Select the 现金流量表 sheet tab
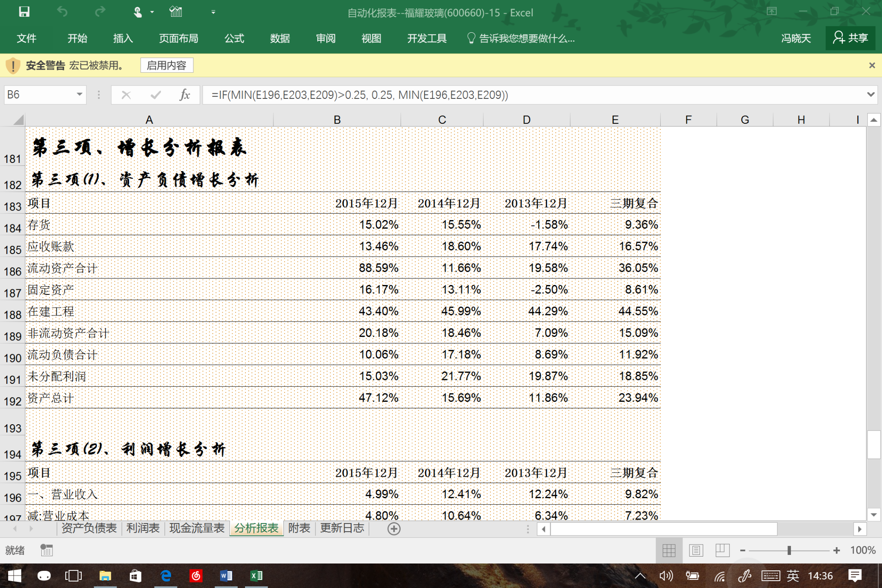 [x=197, y=528]
